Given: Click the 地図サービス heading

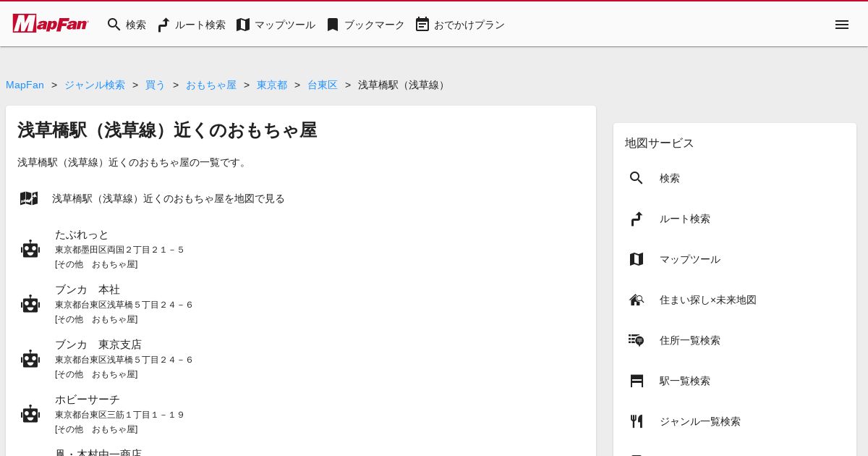Looking at the screenshot, I should (660, 143).
